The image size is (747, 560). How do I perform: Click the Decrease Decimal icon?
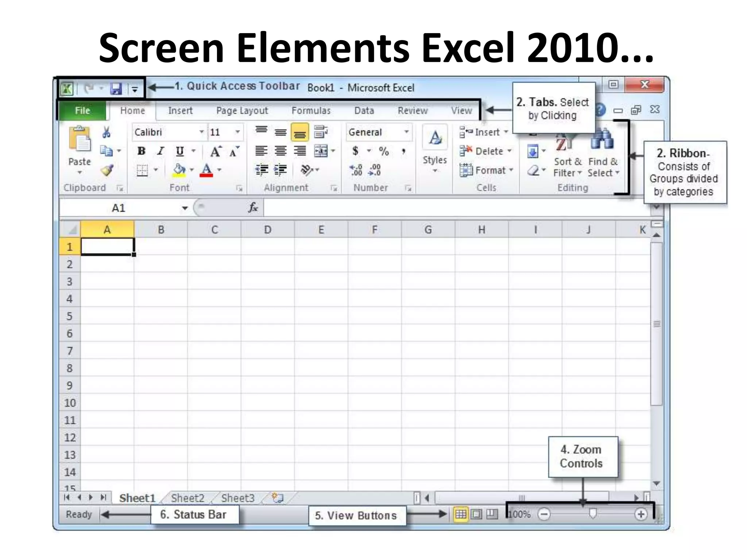pyautogui.click(x=374, y=170)
